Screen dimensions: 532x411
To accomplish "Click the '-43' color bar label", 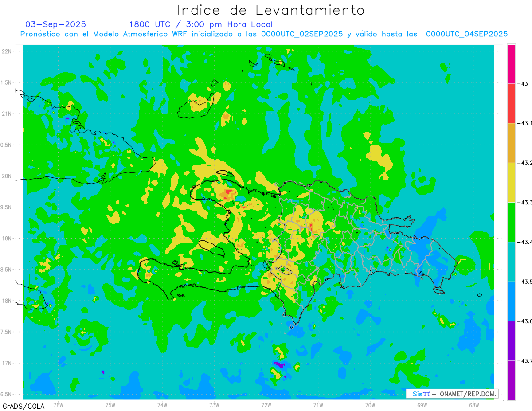I will (x=523, y=83).
